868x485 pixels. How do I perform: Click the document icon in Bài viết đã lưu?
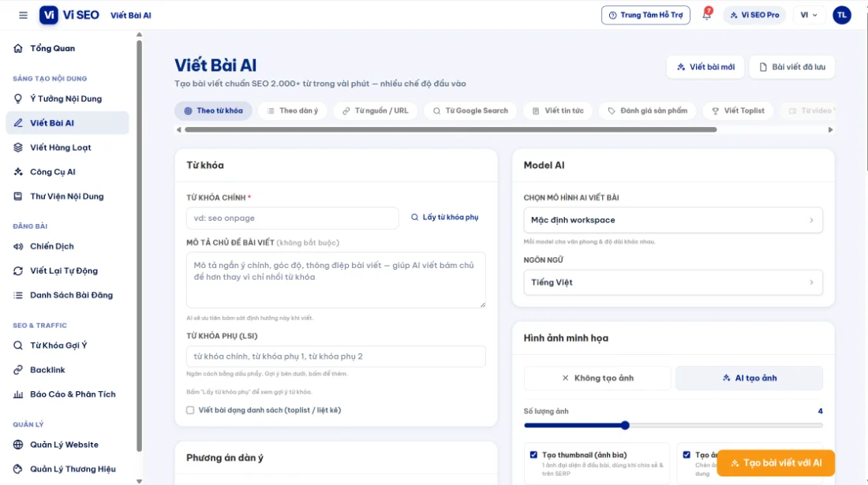763,67
